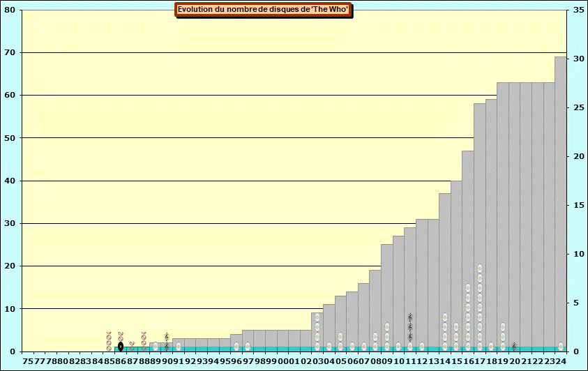Select the right axis value '30'
The image size is (588, 371).
click(579, 59)
